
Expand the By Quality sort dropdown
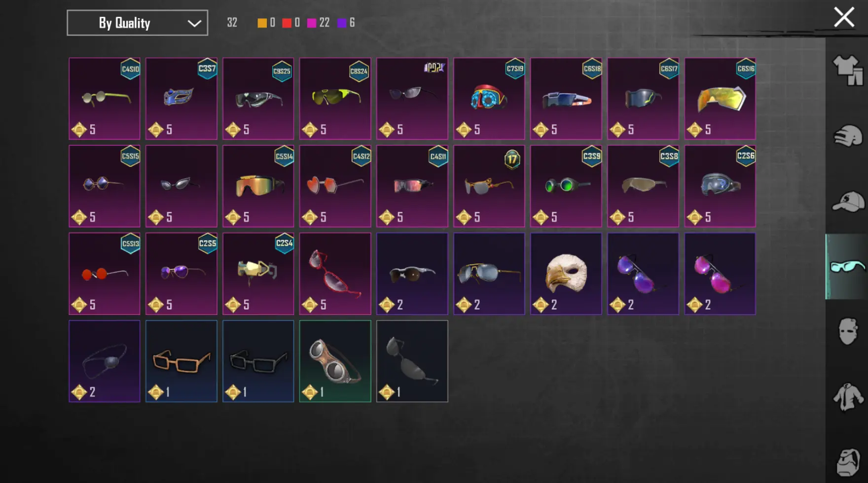(x=137, y=23)
